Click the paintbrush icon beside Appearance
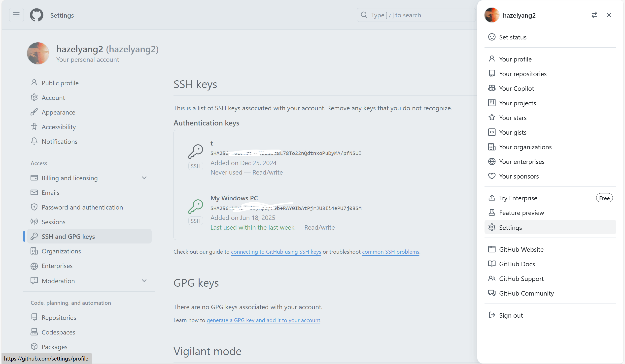625x364 pixels. tap(34, 112)
